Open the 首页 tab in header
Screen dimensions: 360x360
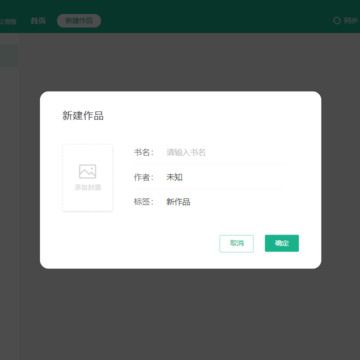(x=38, y=21)
